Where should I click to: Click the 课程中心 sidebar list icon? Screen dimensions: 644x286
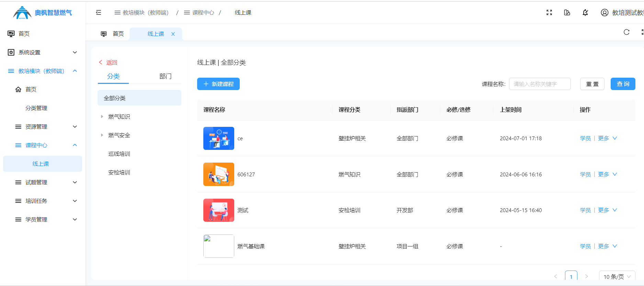(18, 145)
